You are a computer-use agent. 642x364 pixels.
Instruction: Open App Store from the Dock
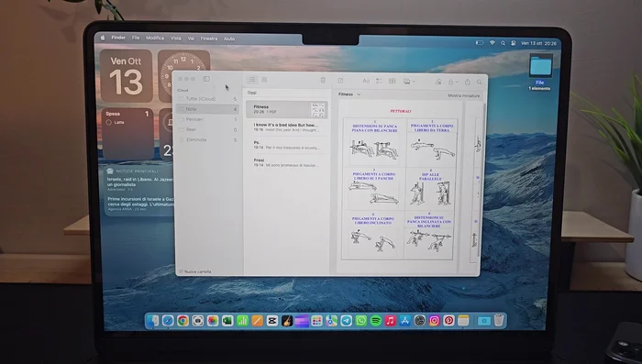tap(405, 321)
